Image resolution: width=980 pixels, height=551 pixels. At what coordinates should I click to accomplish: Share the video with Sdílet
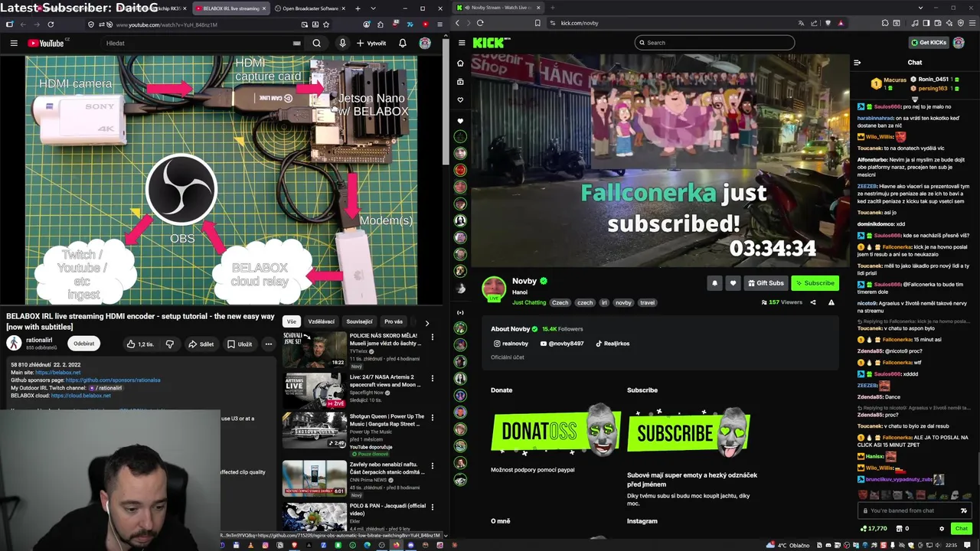[201, 344]
